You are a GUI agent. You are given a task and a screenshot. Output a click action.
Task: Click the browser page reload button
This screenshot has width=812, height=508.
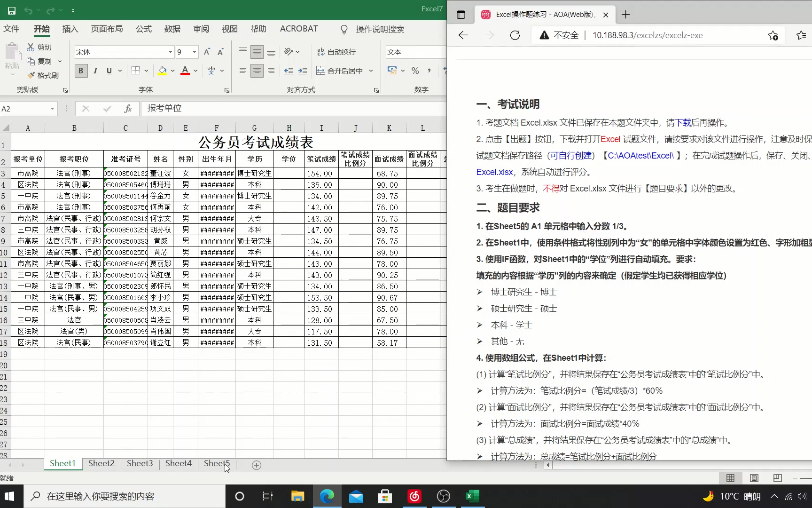(x=515, y=35)
